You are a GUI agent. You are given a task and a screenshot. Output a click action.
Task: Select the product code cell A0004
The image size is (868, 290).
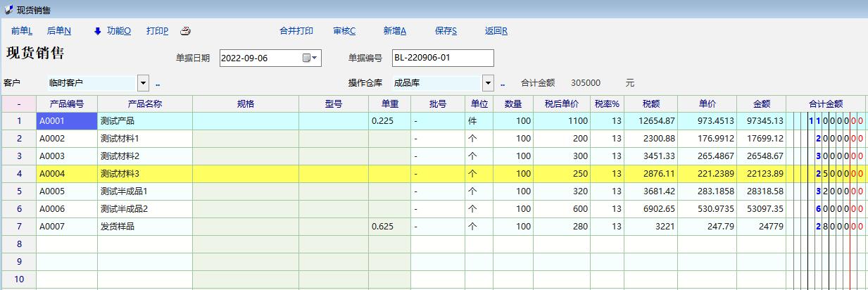coord(67,173)
